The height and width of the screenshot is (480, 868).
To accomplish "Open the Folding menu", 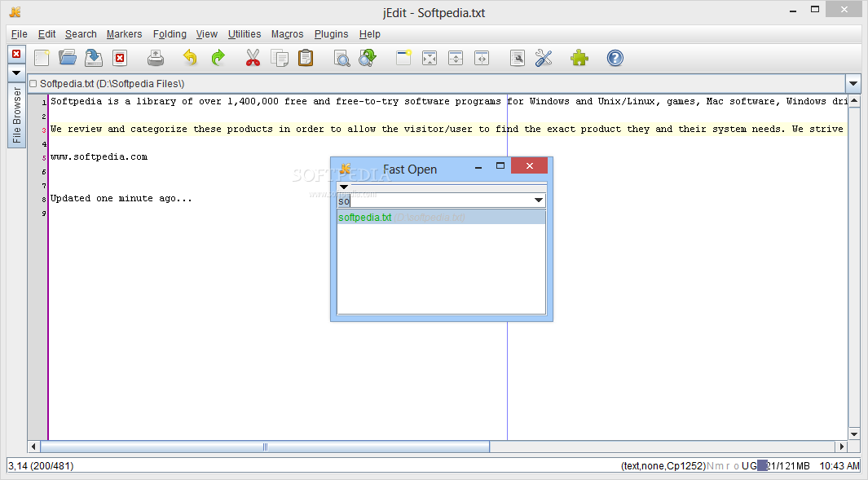I will pyautogui.click(x=170, y=34).
